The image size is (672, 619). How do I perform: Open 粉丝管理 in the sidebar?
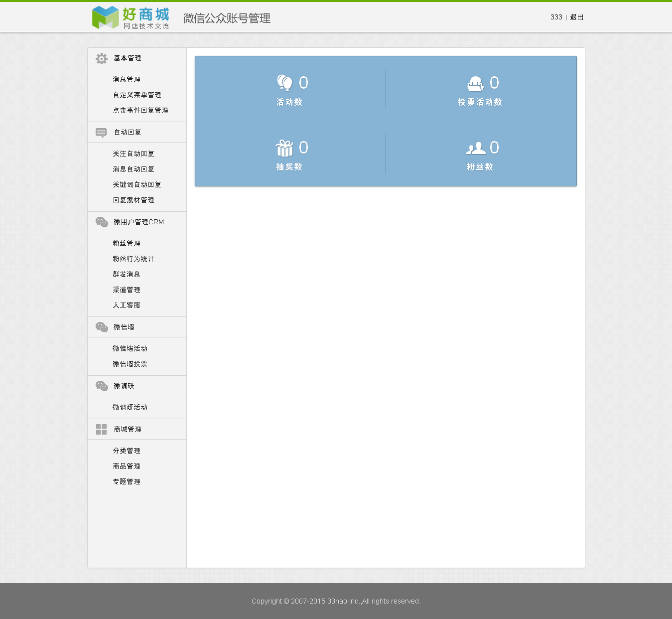pos(127,243)
